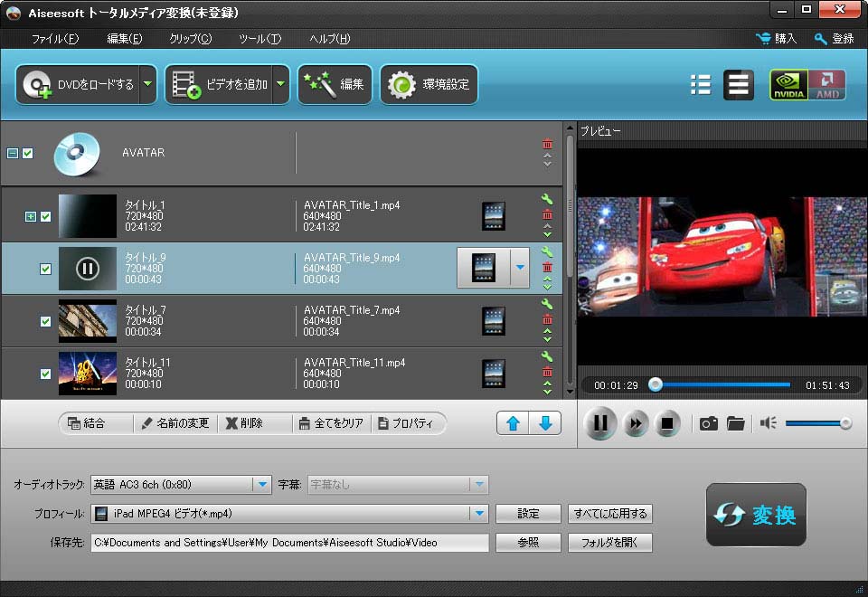Uncheck the タイトル_9 checkbox
This screenshot has height=597, width=868.
[x=46, y=270]
